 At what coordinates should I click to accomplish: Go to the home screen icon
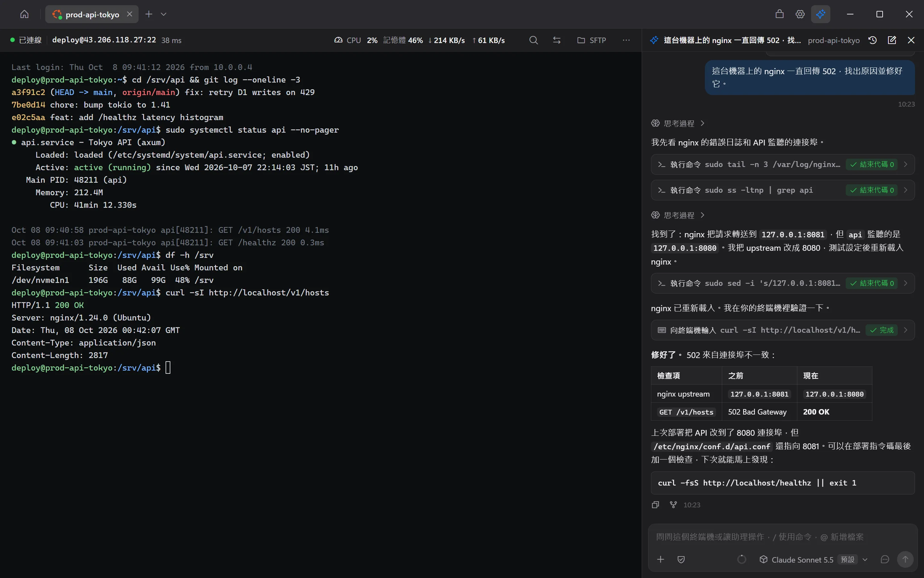tap(24, 14)
